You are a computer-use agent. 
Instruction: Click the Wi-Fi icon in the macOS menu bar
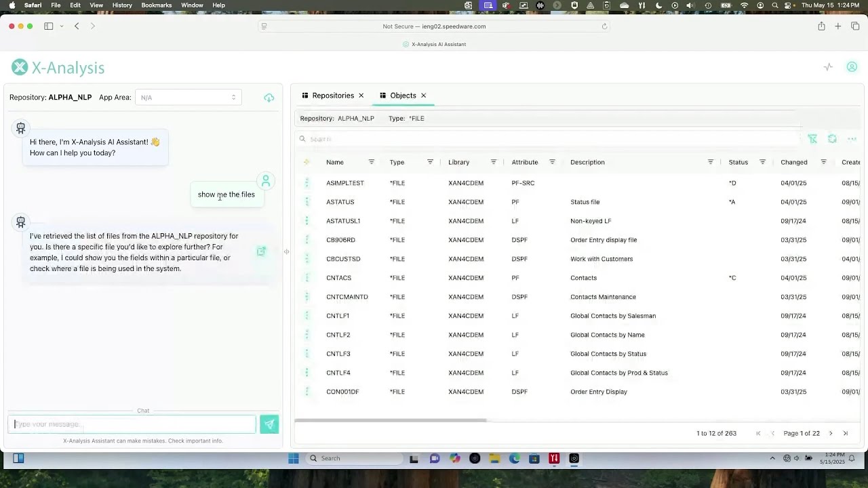[744, 5]
